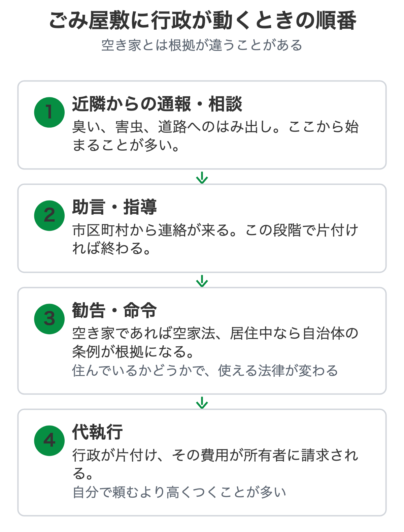
Task: Click the green step 3 number badge
Action: [x=49, y=319]
